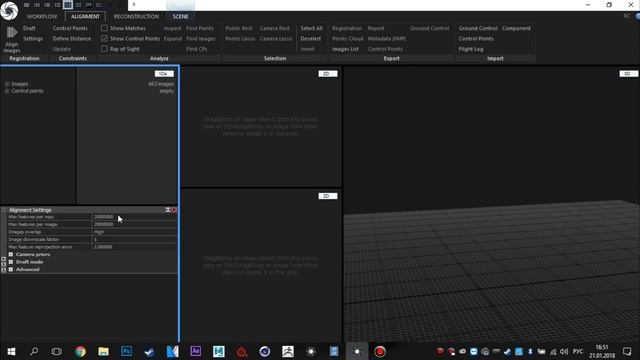Click the Draft button

click(x=29, y=28)
